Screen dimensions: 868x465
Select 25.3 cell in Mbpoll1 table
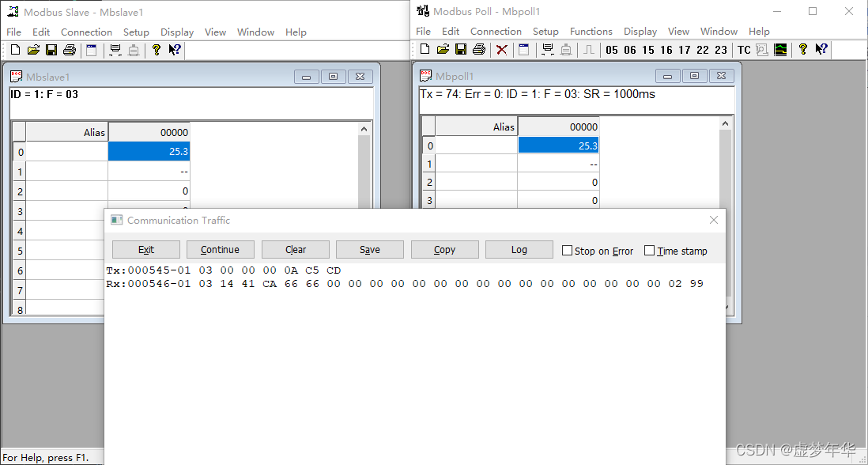tap(558, 146)
